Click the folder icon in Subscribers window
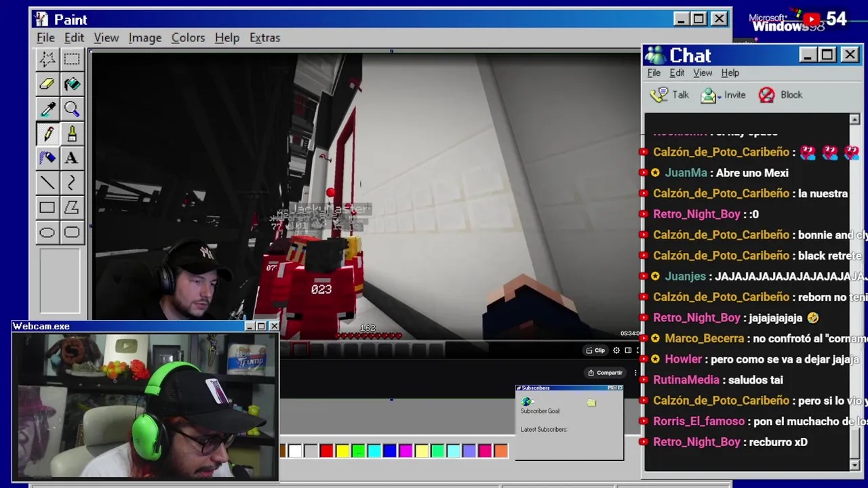The height and width of the screenshot is (488, 868). coord(591,403)
